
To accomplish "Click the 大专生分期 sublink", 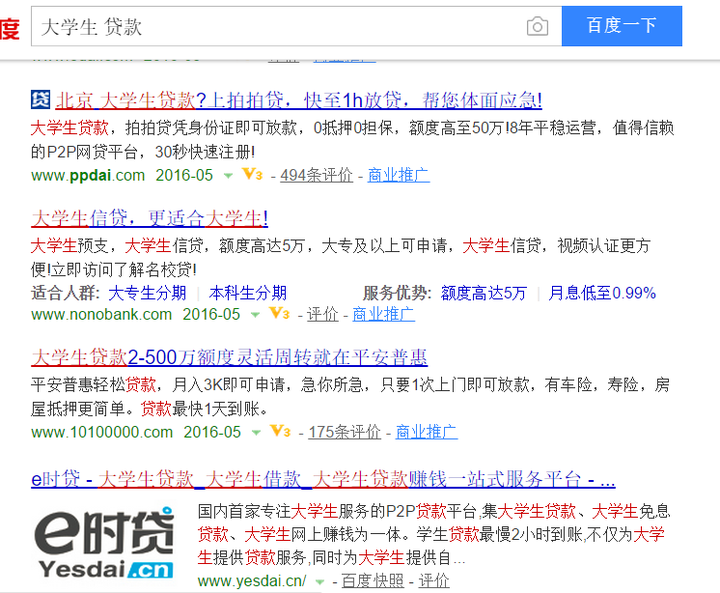I will click(147, 293).
